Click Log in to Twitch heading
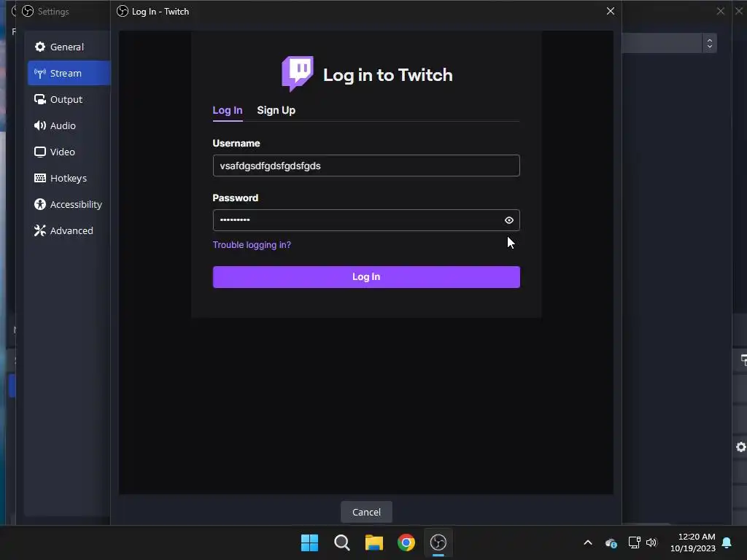The width and height of the screenshot is (747, 560). pos(388,75)
